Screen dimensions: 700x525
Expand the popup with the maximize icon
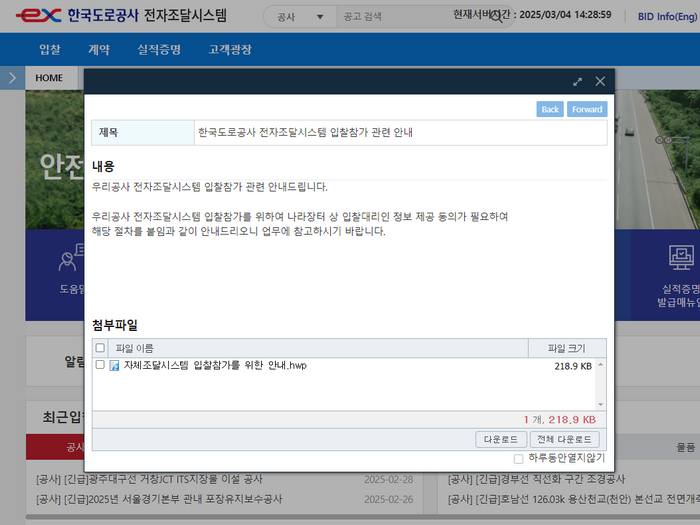[578, 82]
